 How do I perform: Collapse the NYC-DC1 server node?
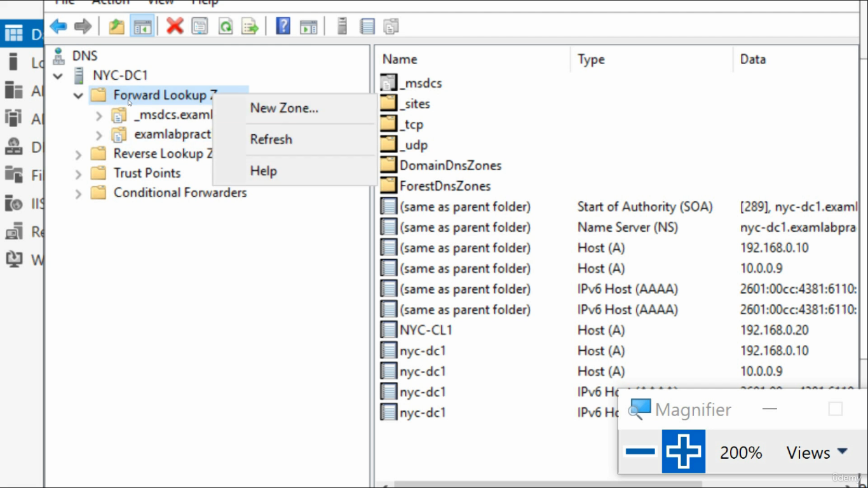click(58, 76)
